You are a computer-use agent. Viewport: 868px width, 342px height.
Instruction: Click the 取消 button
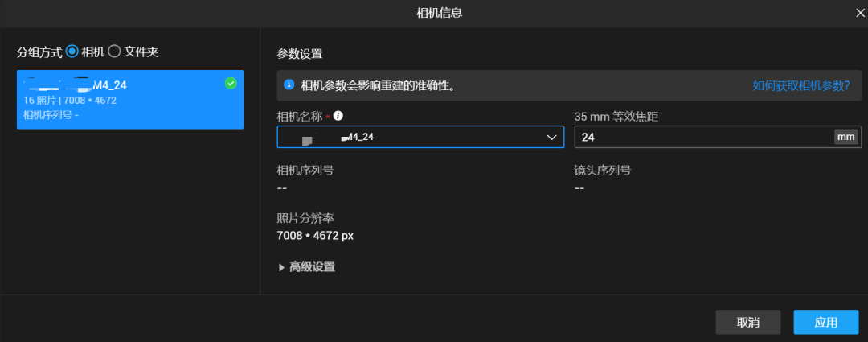coord(748,322)
